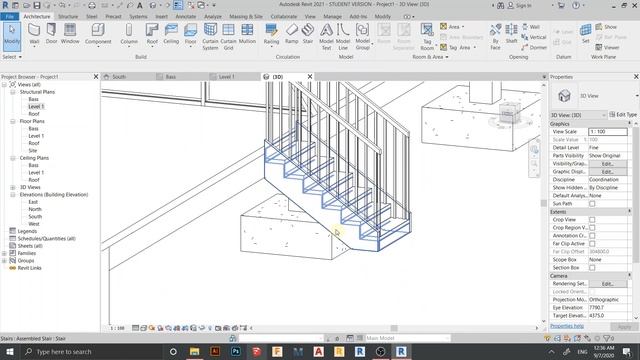Screen dimensions: 640x360
Task: Select the Floor tool
Action: 190,33
